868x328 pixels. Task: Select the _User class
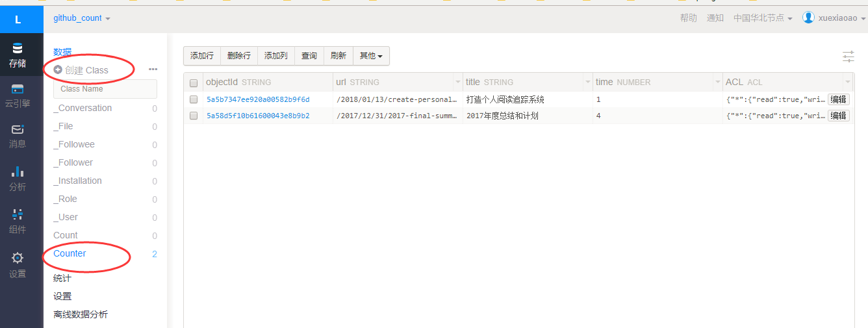click(66, 217)
